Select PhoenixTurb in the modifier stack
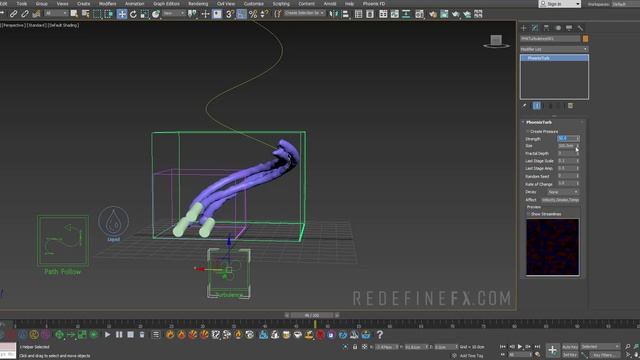The height and width of the screenshot is (360, 640). pyautogui.click(x=554, y=58)
